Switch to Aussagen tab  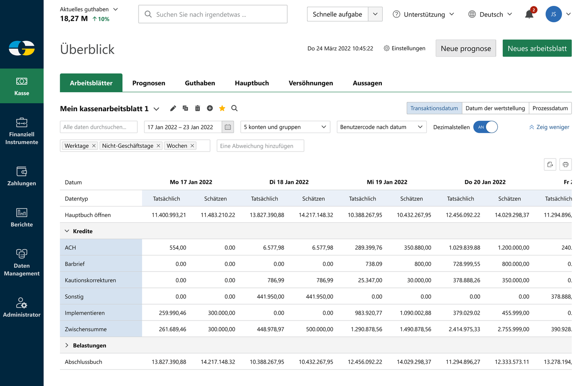click(367, 83)
